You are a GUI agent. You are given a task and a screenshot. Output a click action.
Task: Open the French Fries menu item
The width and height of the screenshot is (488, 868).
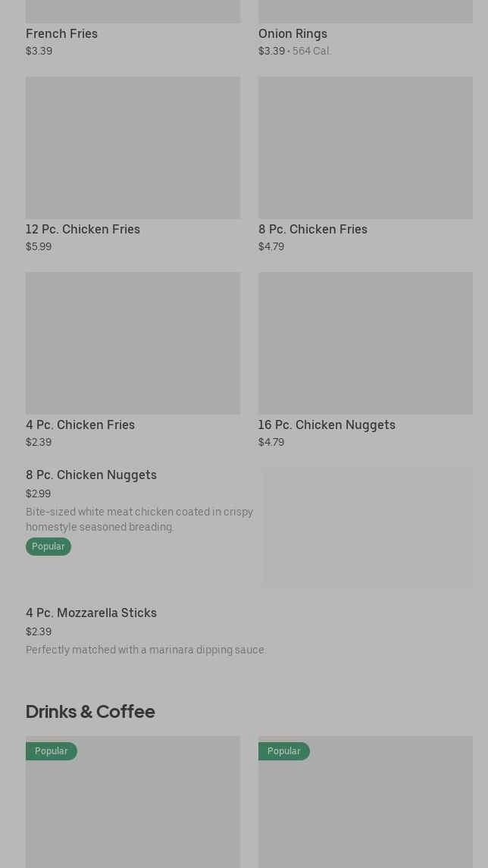[x=62, y=33]
